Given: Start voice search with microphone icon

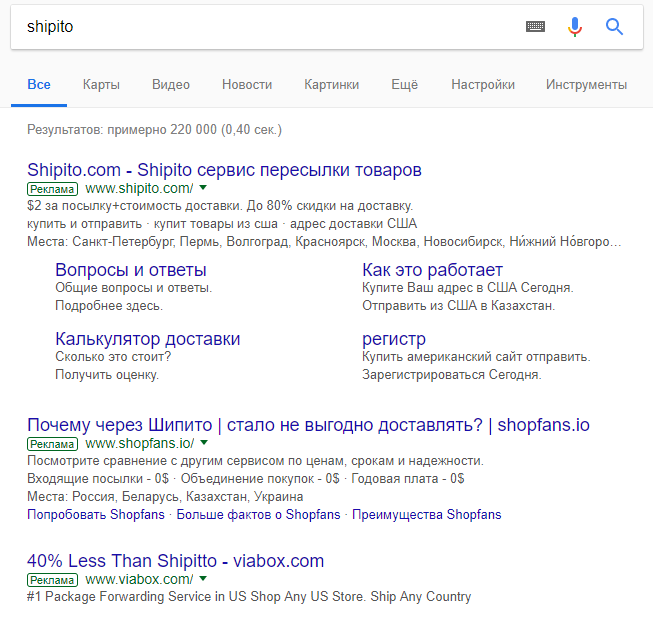Looking at the screenshot, I should (x=575, y=27).
